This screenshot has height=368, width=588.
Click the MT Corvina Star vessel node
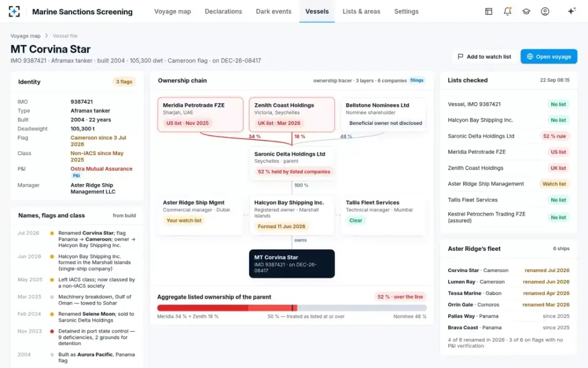coord(292,263)
